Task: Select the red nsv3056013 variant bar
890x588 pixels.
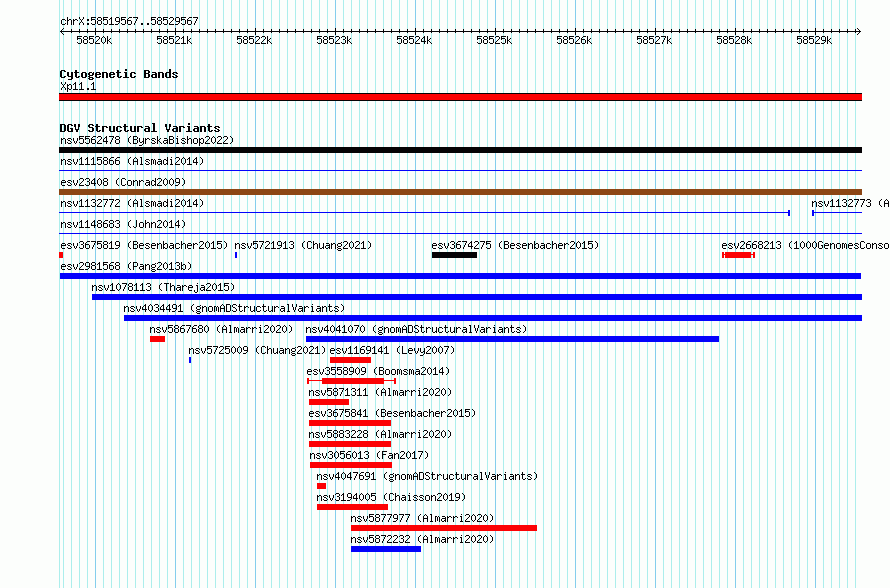Action: pos(351,465)
